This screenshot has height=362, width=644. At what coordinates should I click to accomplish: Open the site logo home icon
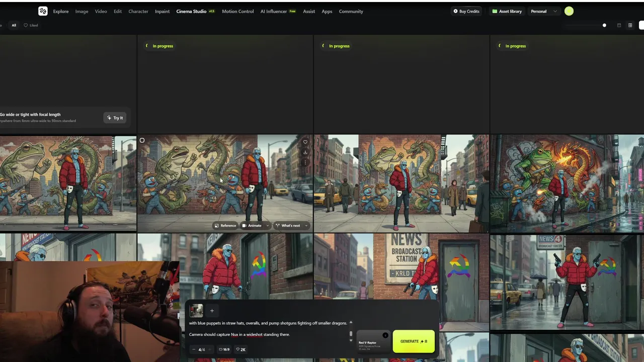coord(43,11)
